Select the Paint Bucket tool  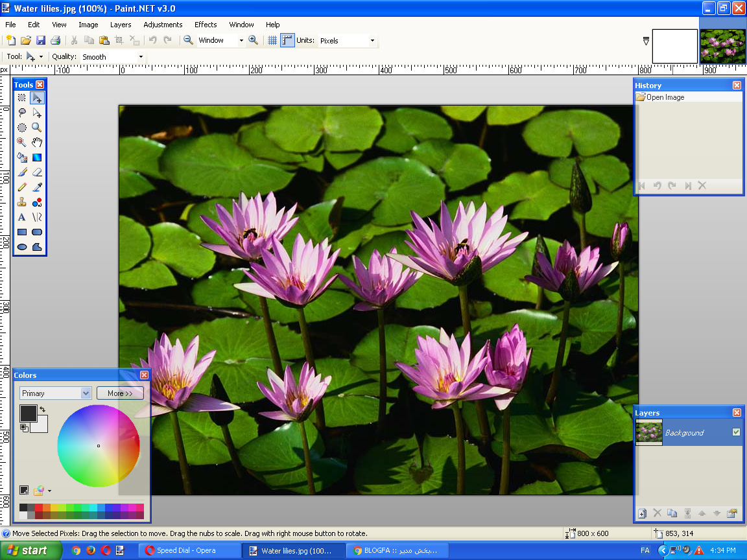coord(21,157)
